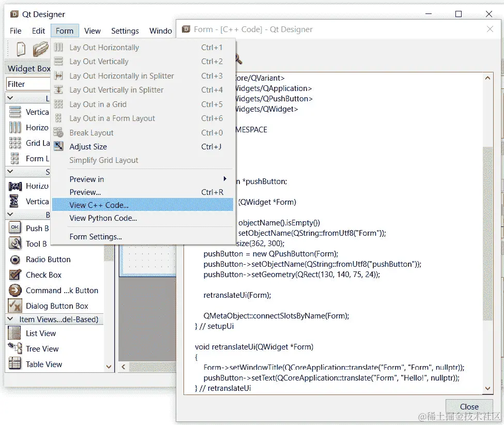Image resolution: width=504 pixels, height=425 pixels.
Task: Maximize the Qt Designer main window
Action: tap(459, 14)
